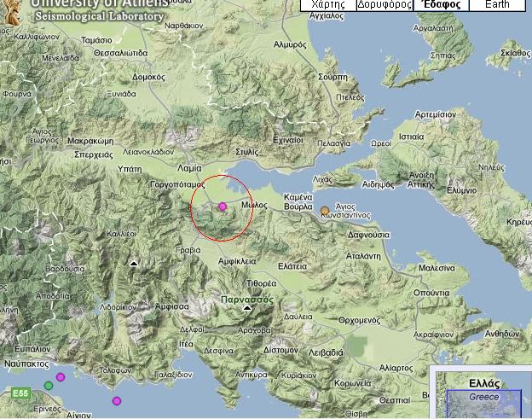Switch to the Δορυφόρος satellite view

384,5
